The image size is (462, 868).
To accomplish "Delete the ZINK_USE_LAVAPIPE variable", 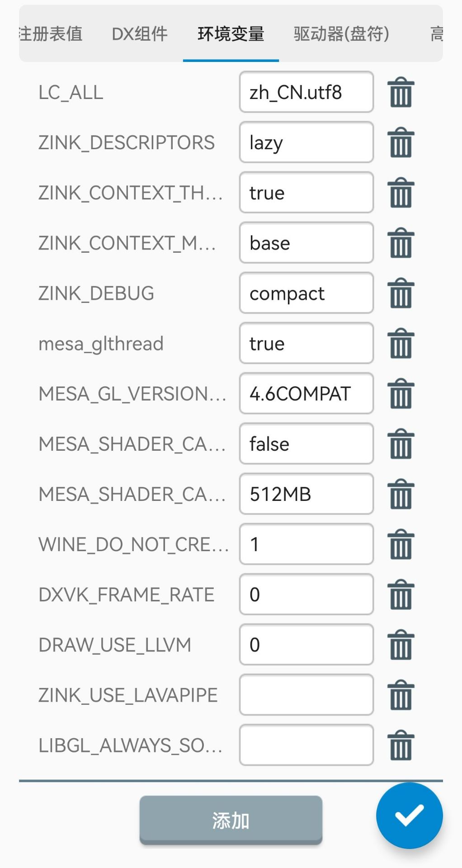I will [401, 695].
